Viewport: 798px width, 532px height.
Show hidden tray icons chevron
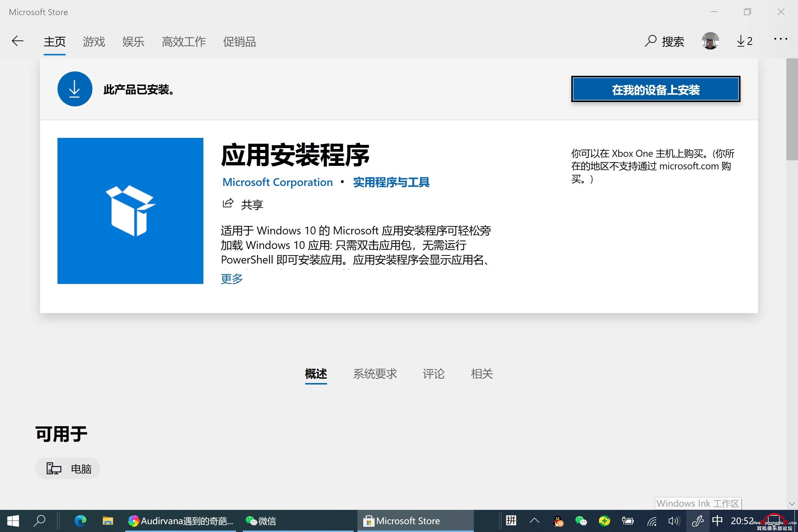click(x=535, y=520)
